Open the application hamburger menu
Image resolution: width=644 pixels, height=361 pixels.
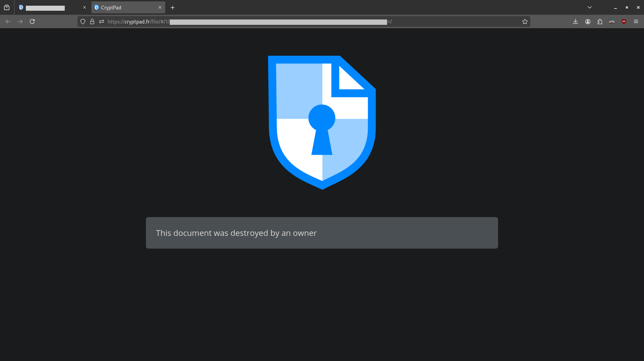[636, 21]
